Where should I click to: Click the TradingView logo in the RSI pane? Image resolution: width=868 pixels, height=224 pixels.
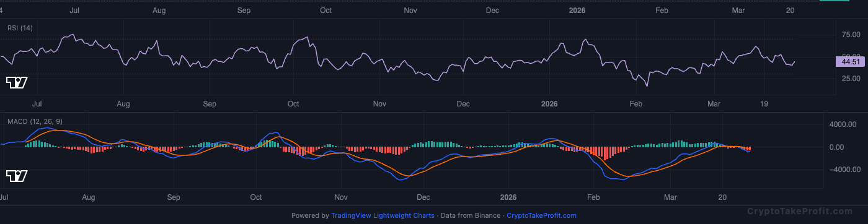point(17,82)
